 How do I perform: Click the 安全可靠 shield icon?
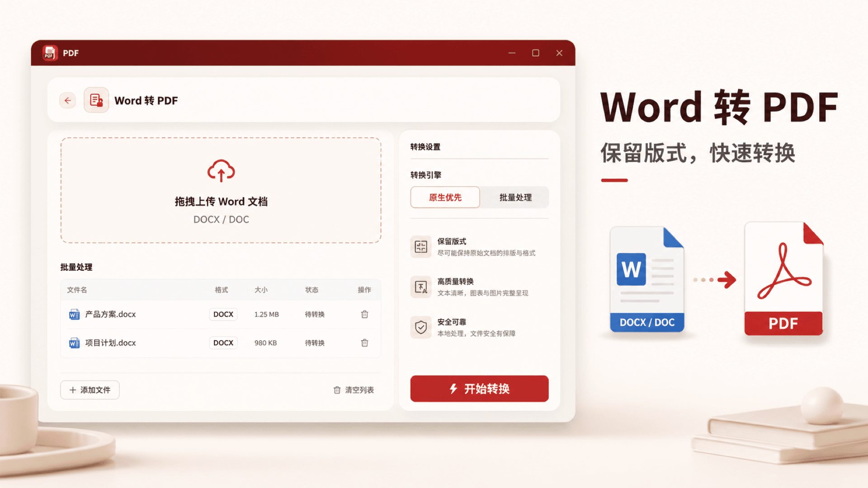pyautogui.click(x=421, y=327)
